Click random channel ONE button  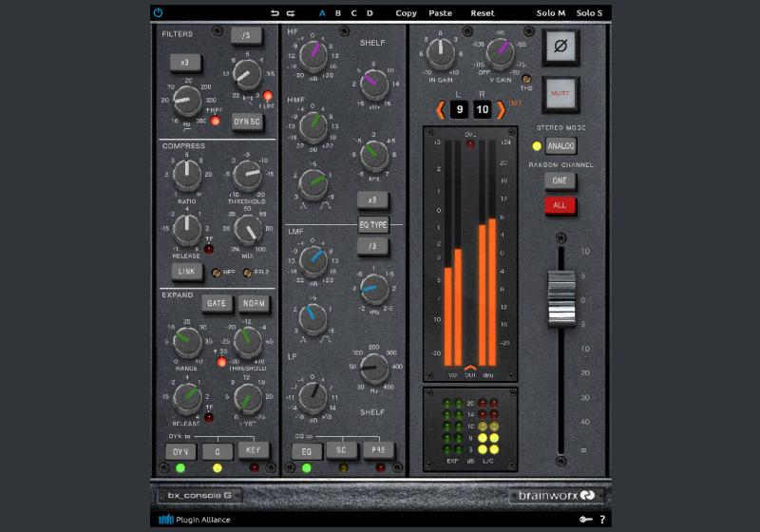[560, 180]
